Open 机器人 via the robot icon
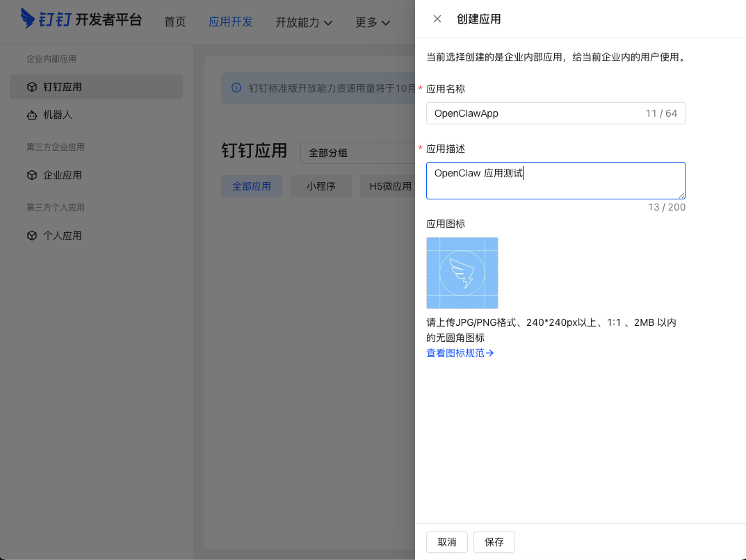The image size is (746, 560). 33,115
